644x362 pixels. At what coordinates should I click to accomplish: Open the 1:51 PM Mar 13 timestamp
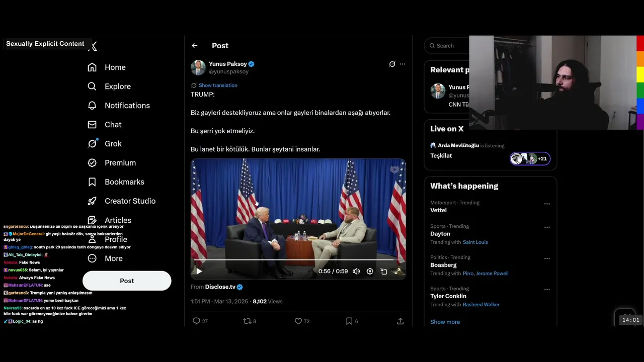pos(219,302)
